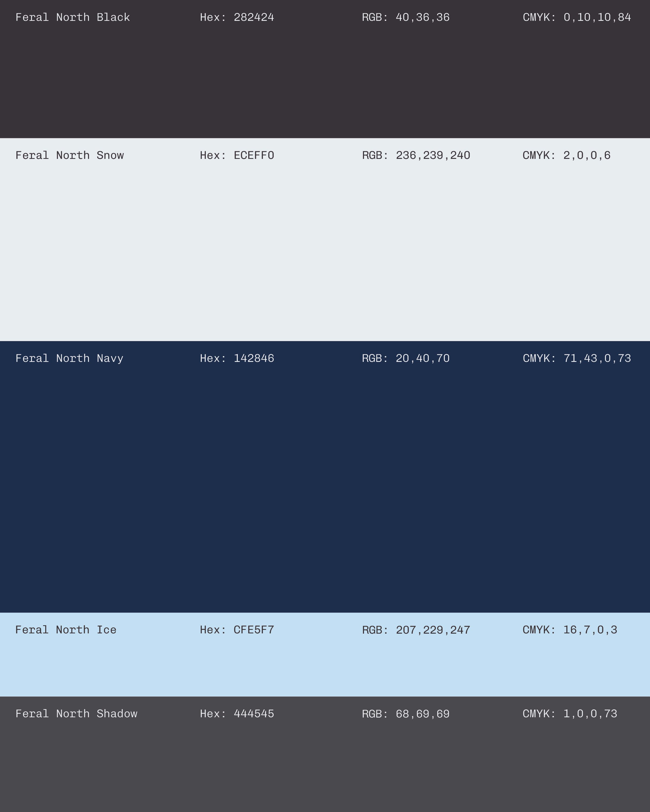Screen dimensions: 650x812
Task: Click the Hex: CFE5F7 text
Action: pyautogui.click(x=237, y=630)
